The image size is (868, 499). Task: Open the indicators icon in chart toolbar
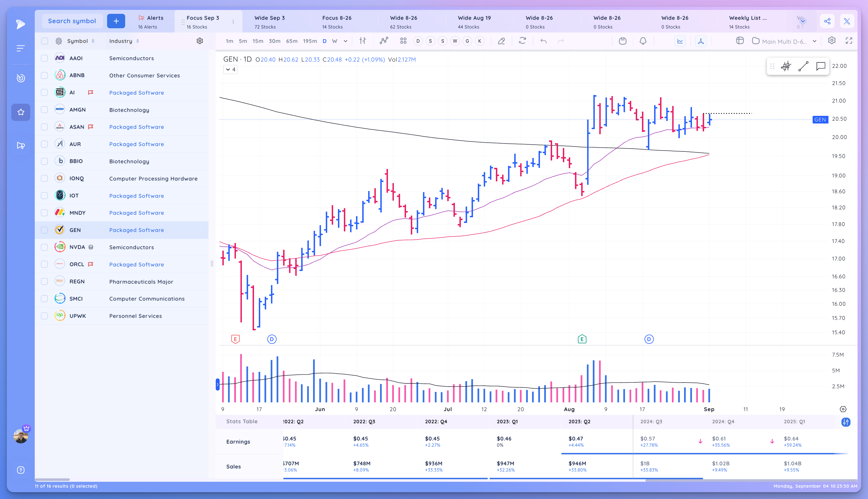coord(384,41)
